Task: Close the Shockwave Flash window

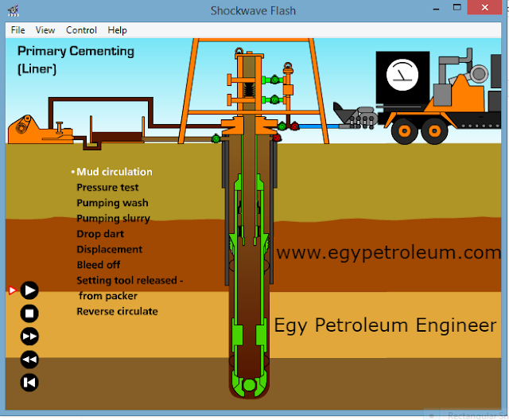Action: coord(484,7)
